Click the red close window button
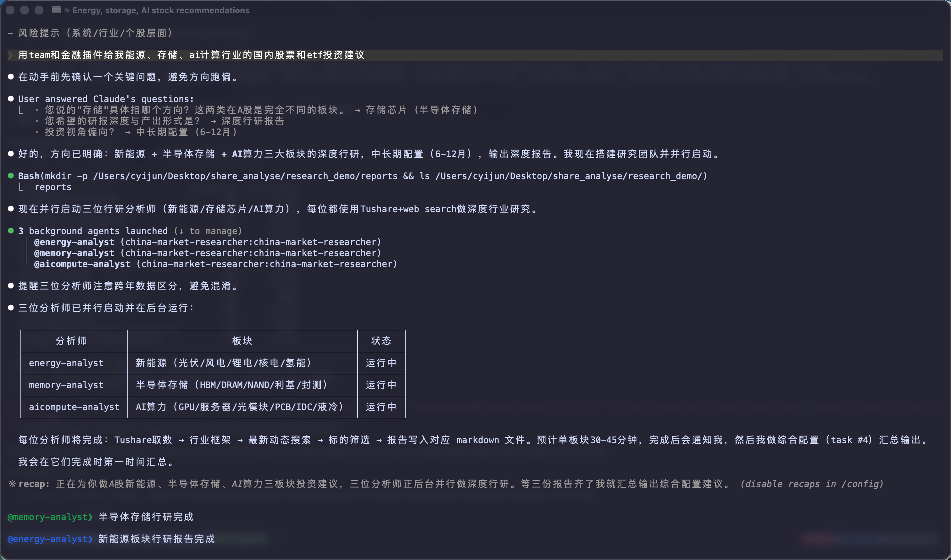Viewport: 951px width, 560px height. point(10,10)
